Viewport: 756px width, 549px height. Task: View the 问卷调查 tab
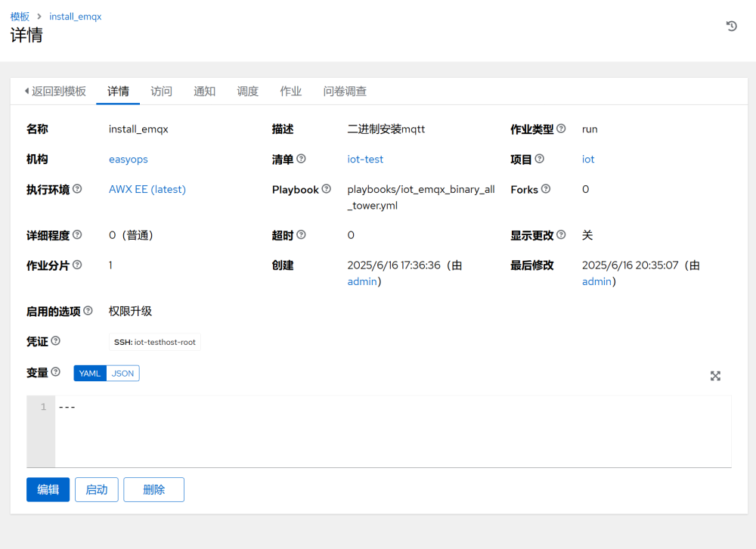tap(344, 91)
